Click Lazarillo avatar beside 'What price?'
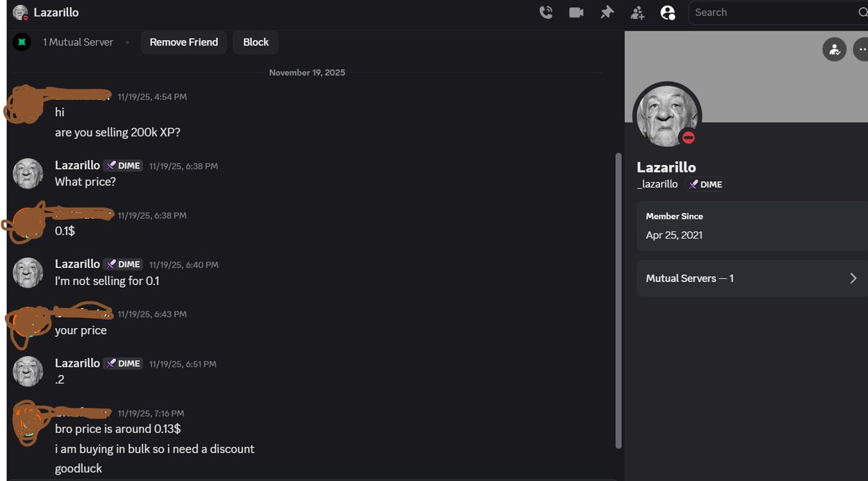868x481 pixels. (28, 173)
